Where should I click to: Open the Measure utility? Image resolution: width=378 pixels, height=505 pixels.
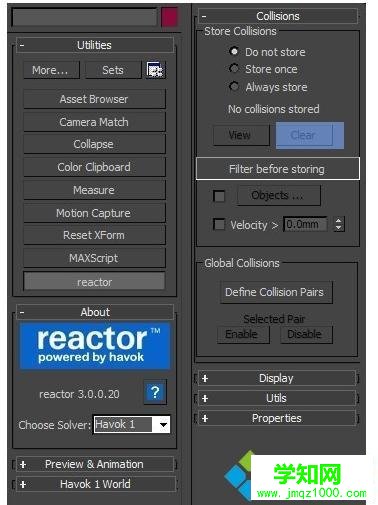point(94,190)
